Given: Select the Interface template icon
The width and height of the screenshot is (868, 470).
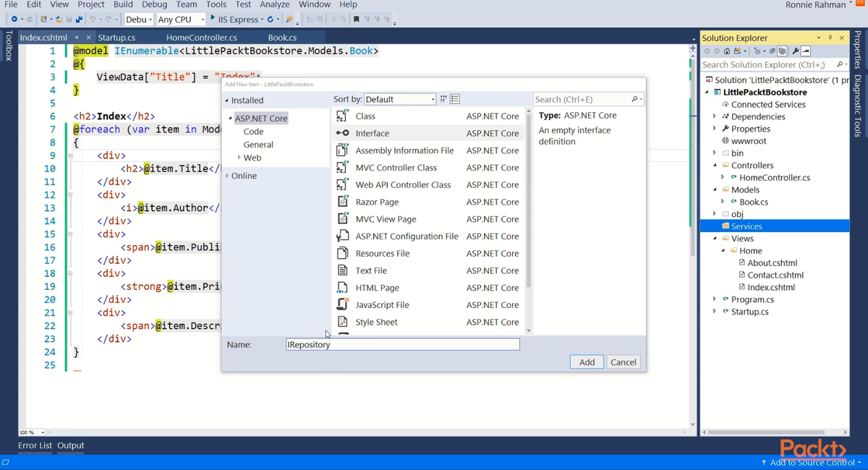Looking at the screenshot, I should pos(343,133).
